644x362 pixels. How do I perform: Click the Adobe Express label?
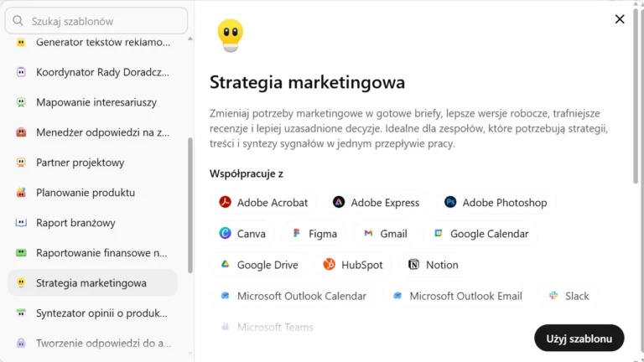click(385, 203)
